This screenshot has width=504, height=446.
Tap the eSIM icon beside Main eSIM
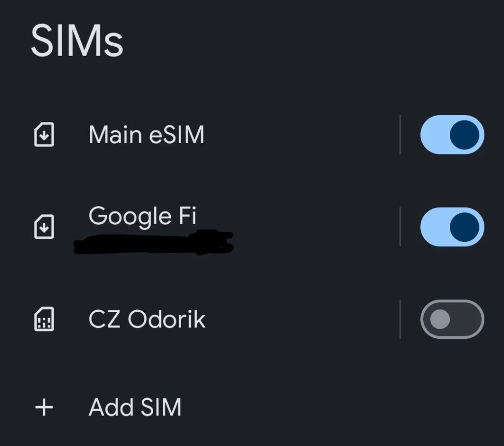point(44,135)
